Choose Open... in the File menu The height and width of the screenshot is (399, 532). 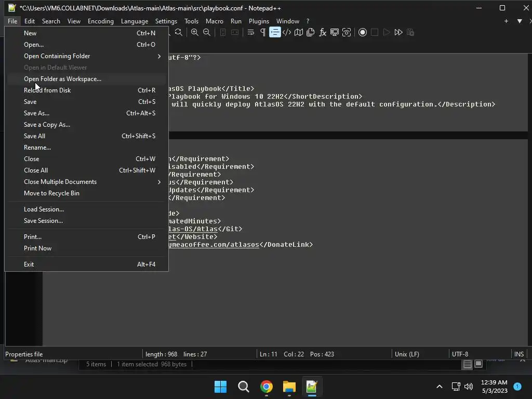(x=87, y=45)
